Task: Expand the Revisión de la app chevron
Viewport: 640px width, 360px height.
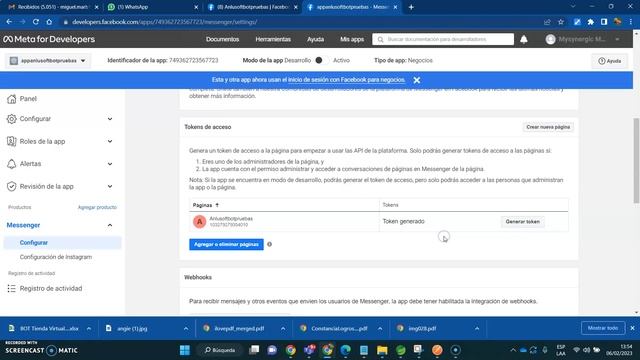Action: pyautogui.click(x=110, y=186)
